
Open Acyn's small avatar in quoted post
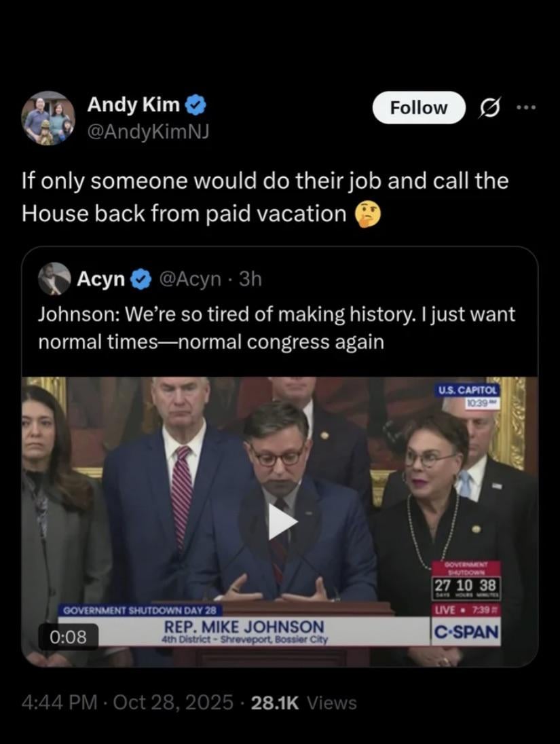[54, 278]
